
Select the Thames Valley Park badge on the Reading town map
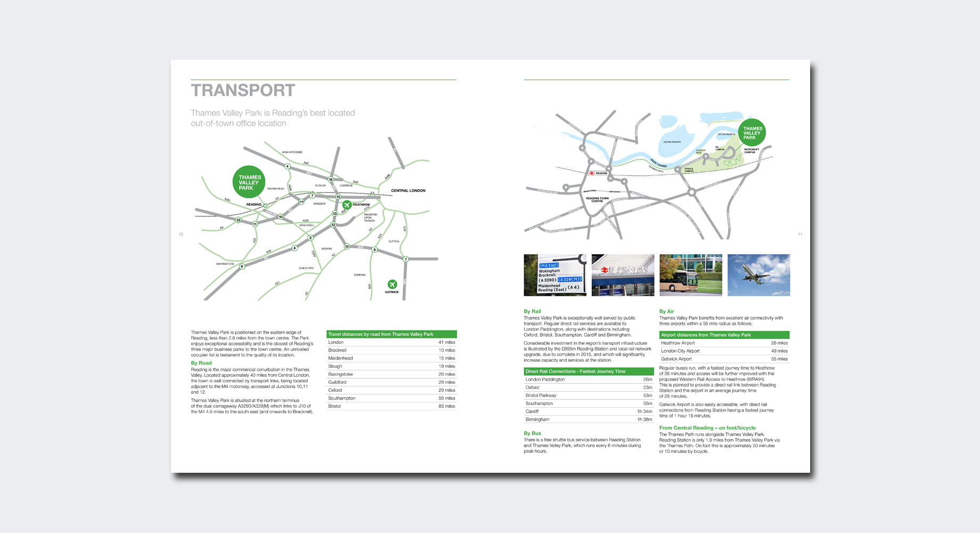pyautogui.click(x=752, y=133)
